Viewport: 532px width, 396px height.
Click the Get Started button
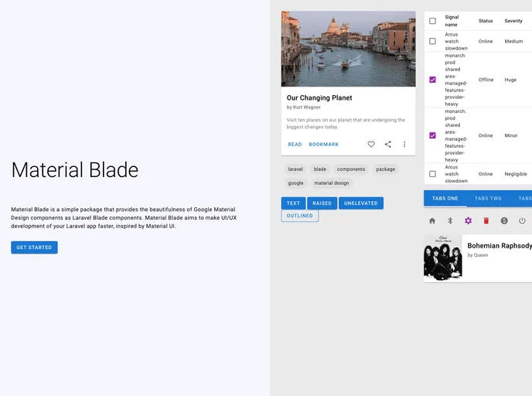(x=34, y=247)
